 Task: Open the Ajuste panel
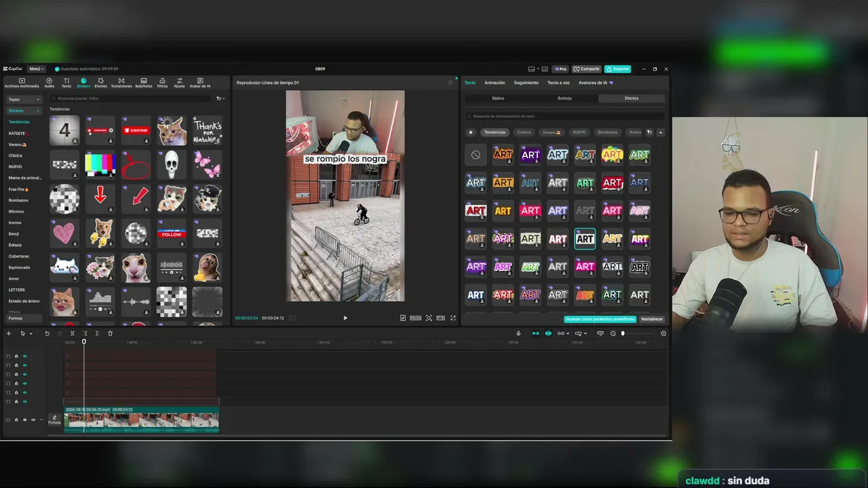point(179,83)
